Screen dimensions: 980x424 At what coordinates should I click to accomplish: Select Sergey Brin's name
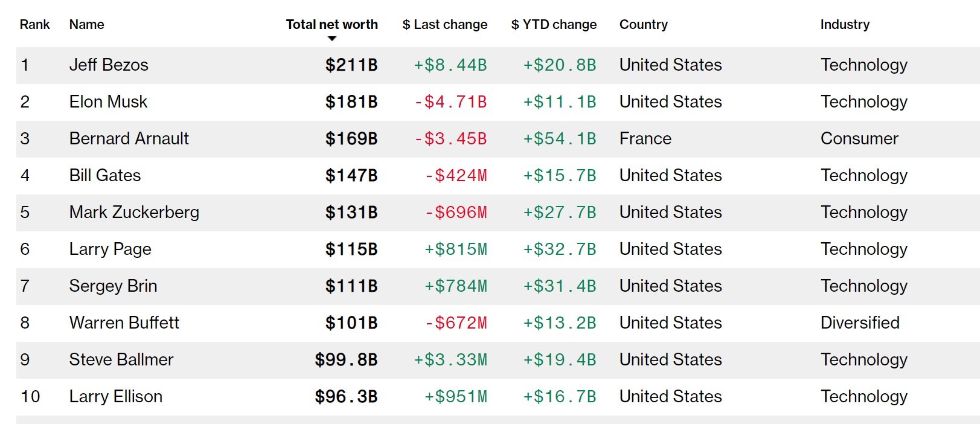pyautogui.click(x=113, y=286)
